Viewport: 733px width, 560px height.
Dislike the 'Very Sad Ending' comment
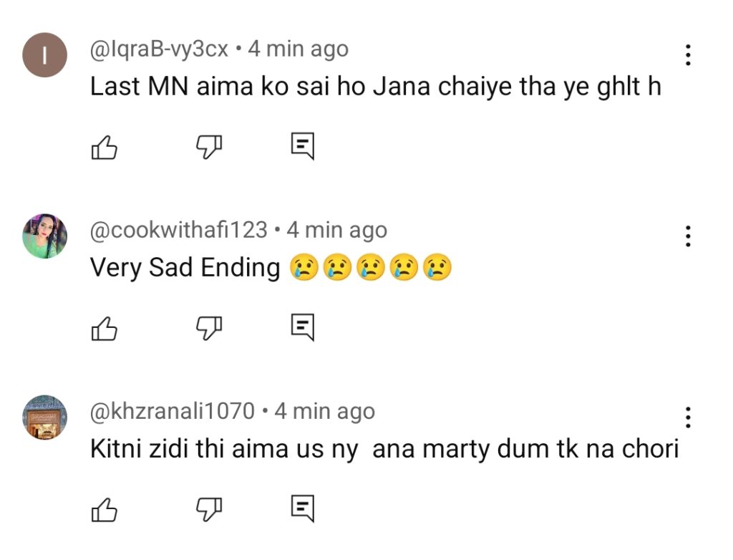tap(208, 329)
